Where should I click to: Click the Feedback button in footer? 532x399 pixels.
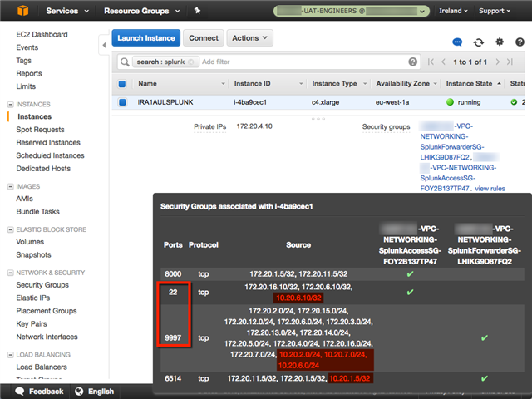tap(39, 392)
